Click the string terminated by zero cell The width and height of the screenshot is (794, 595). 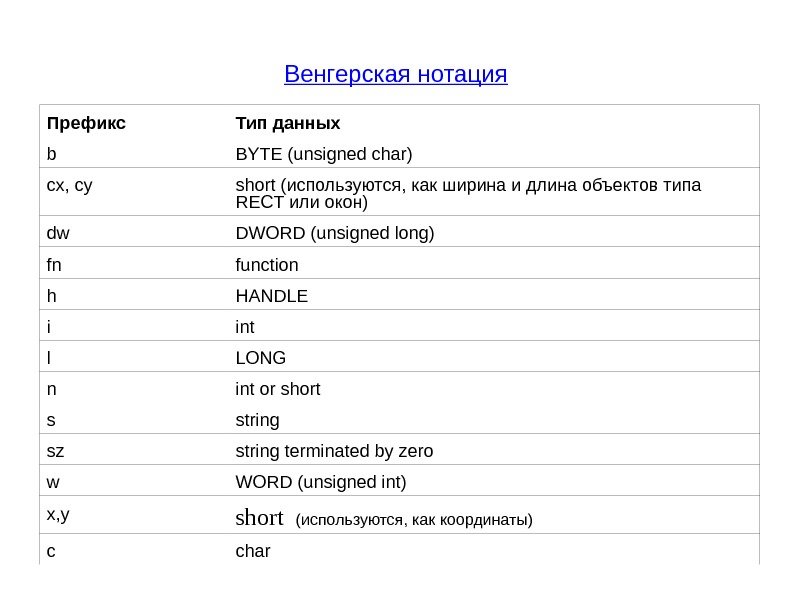click(334, 451)
